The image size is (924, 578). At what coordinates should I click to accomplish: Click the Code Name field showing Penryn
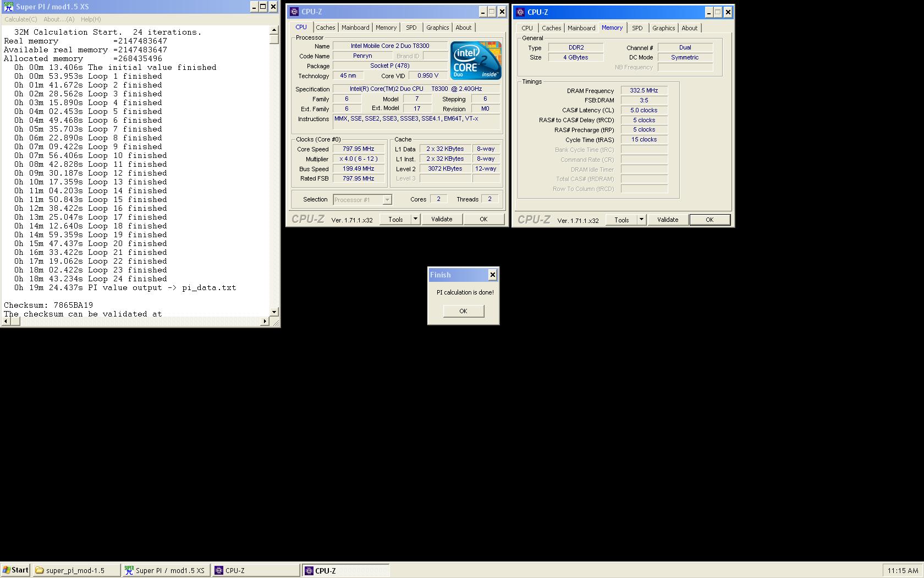point(362,56)
